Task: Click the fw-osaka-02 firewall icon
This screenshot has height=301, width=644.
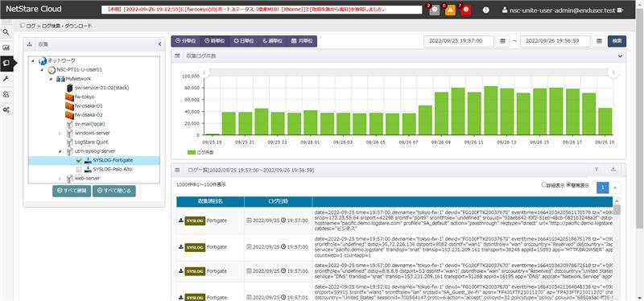Action: (69, 115)
